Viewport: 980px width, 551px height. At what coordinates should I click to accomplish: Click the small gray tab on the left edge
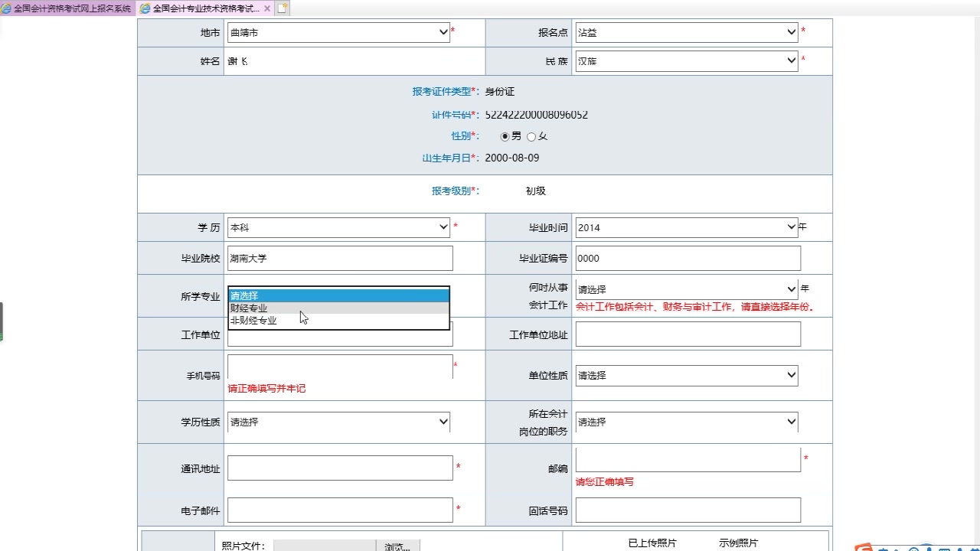2,321
